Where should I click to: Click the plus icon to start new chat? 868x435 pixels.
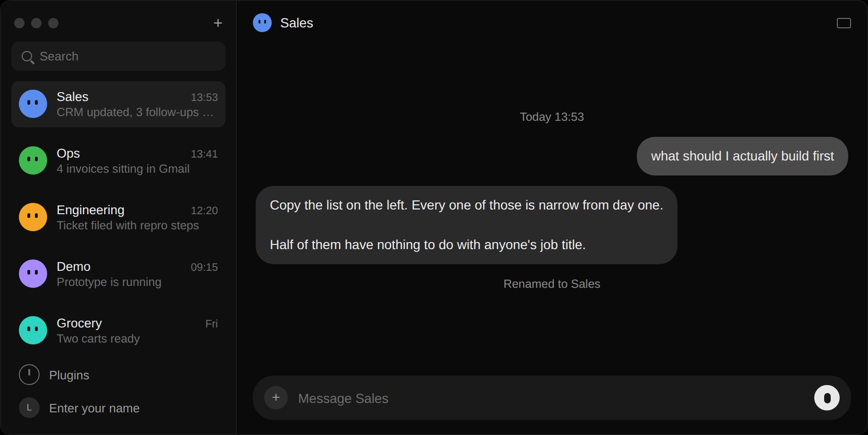(218, 23)
